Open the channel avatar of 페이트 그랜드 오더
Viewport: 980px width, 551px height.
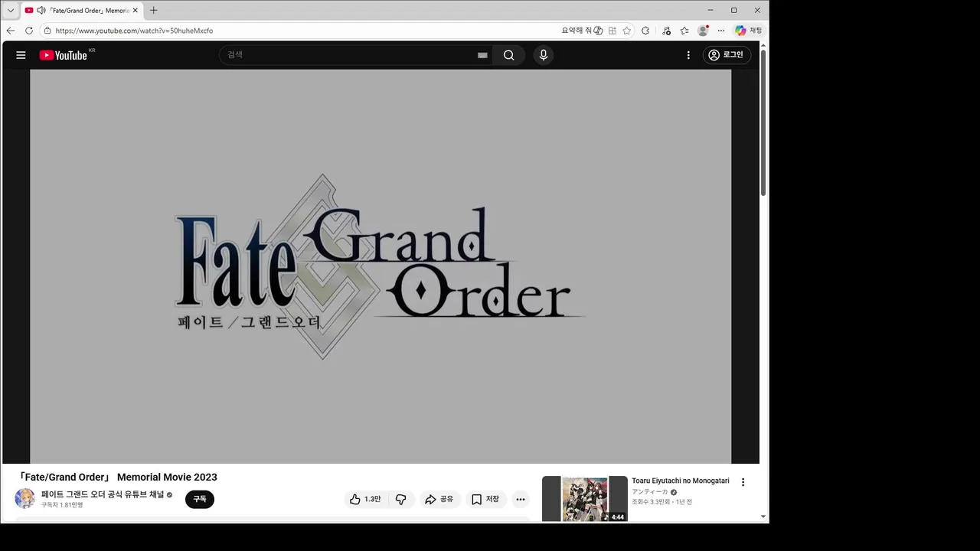[x=24, y=498]
